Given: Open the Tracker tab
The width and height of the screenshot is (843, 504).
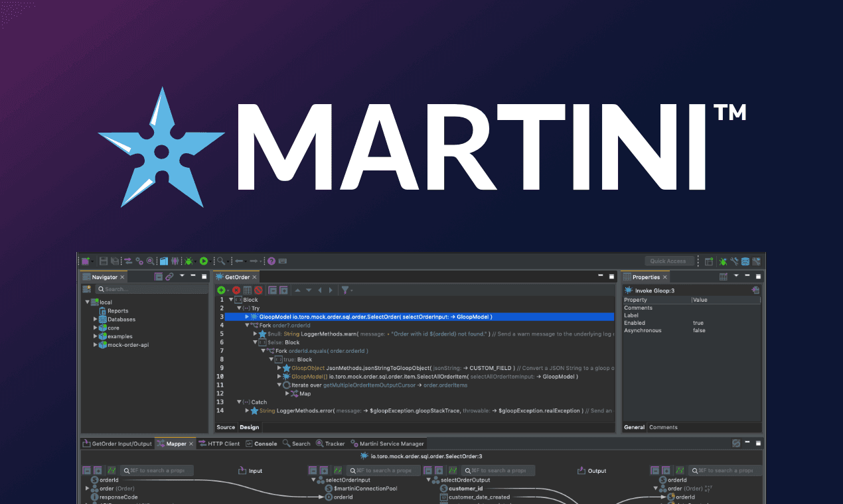Looking at the screenshot, I should [331, 444].
